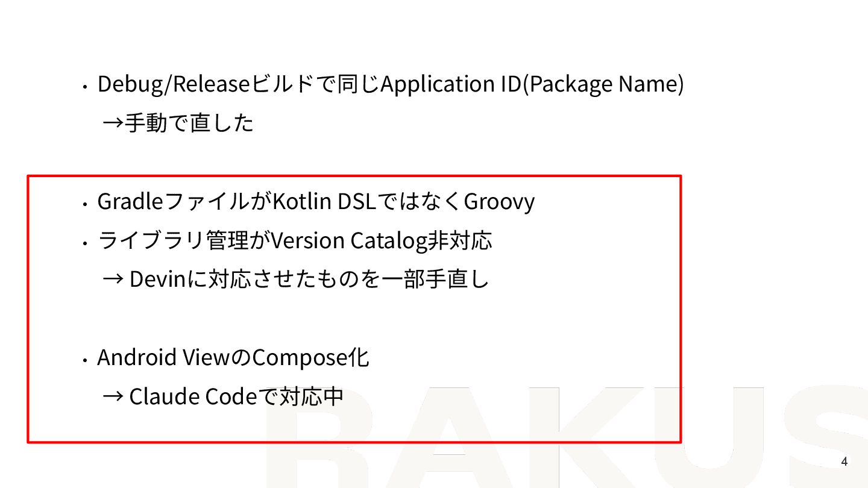Click the arrow before Claude Code
The image size is (868, 488).
113,396
